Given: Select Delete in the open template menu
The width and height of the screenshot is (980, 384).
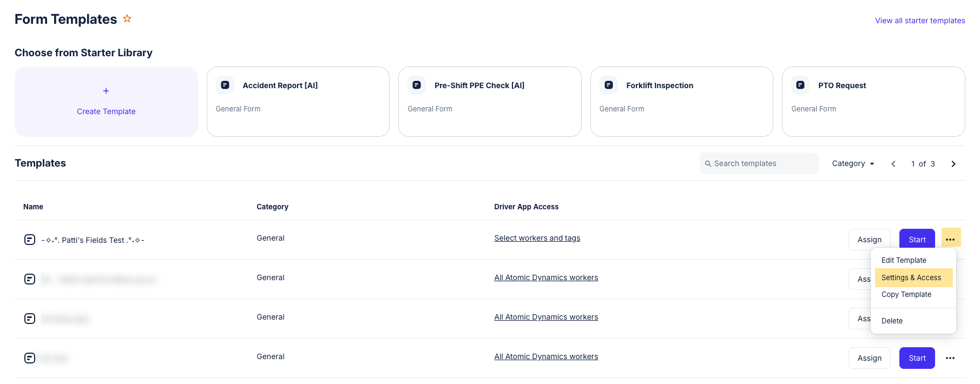Looking at the screenshot, I should click(x=891, y=320).
